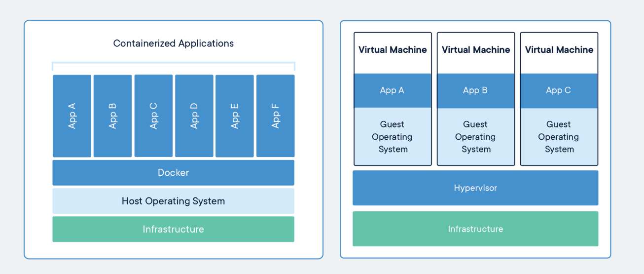Click vertical App B container above Docker
This screenshot has height=274, width=644.
112,116
